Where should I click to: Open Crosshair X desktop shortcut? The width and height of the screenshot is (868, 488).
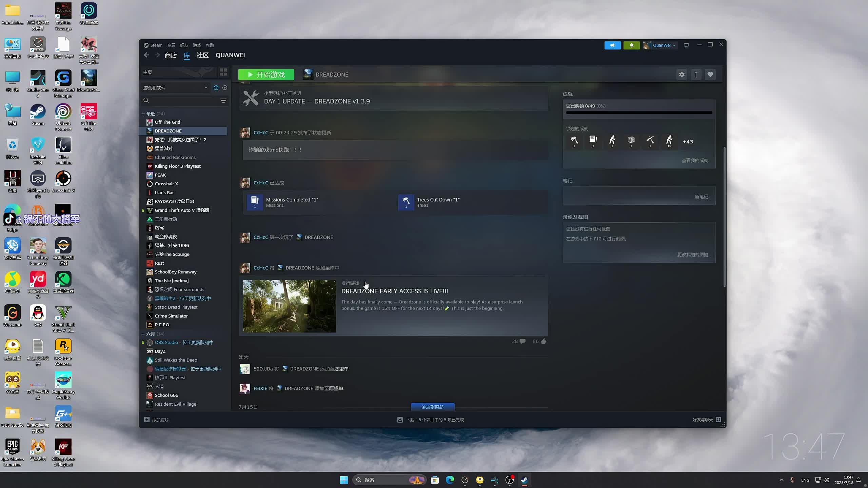point(63,182)
